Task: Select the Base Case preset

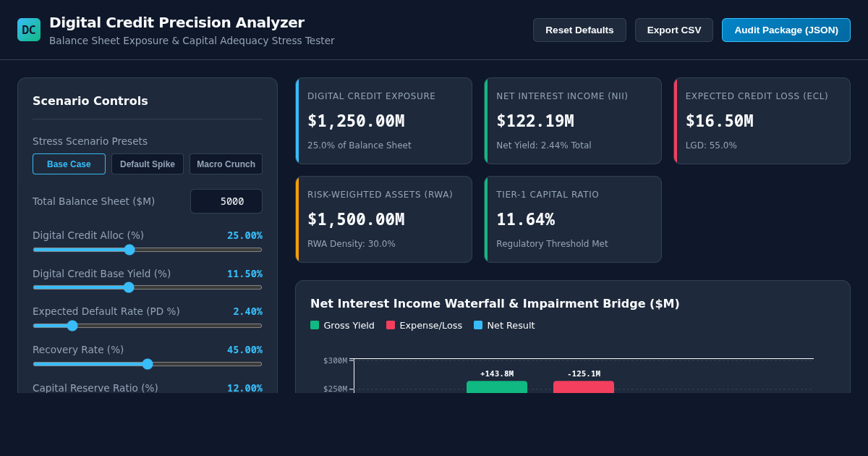Action: 69,164
